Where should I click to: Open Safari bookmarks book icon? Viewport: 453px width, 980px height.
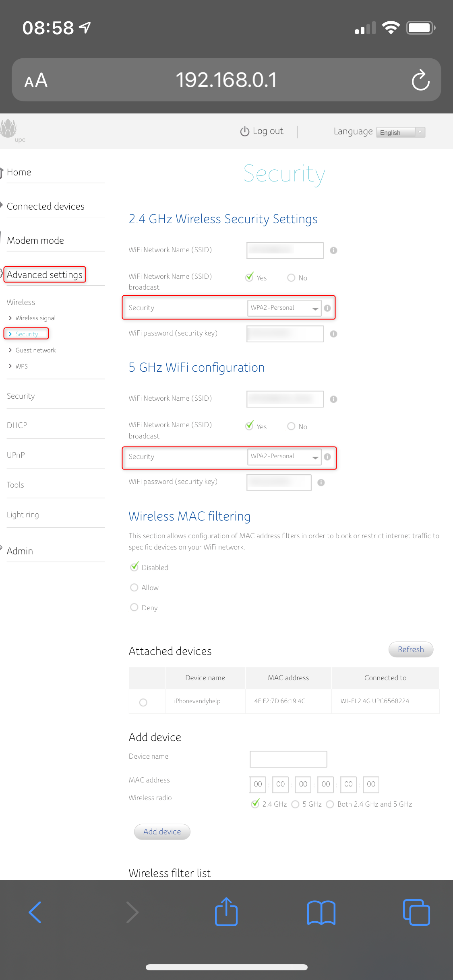(321, 912)
